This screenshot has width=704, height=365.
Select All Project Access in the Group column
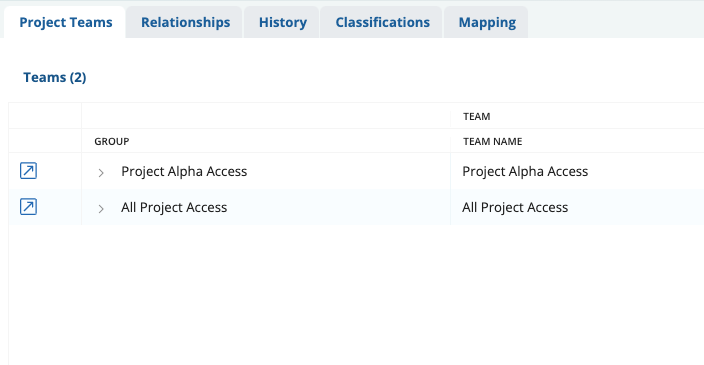(174, 207)
